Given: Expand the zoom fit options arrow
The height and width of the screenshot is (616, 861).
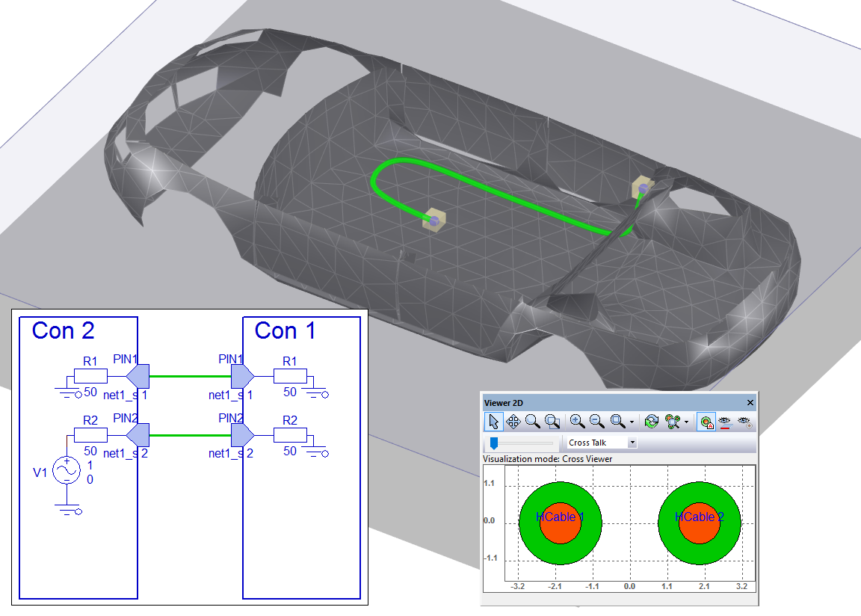Looking at the screenshot, I should (x=632, y=422).
